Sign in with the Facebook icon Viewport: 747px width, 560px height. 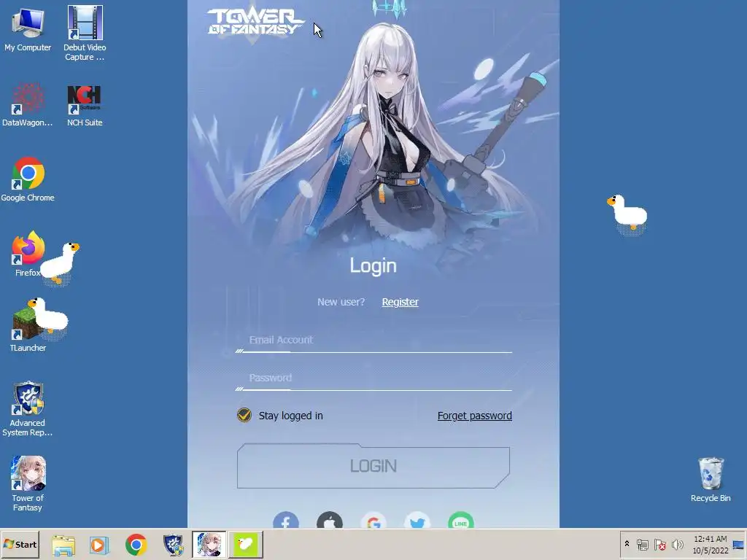(x=286, y=521)
